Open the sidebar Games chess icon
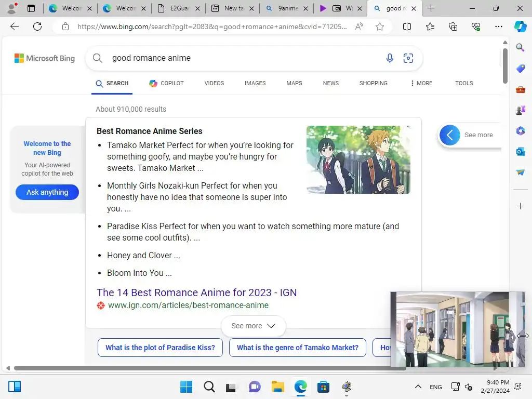Screen dimensions: 532x399 (x=520, y=110)
